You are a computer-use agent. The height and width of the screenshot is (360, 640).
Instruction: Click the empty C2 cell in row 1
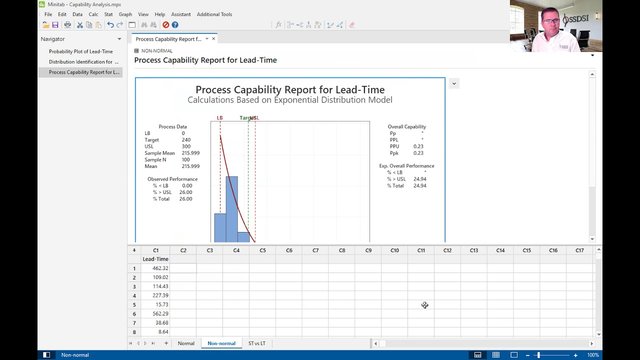click(183, 268)
